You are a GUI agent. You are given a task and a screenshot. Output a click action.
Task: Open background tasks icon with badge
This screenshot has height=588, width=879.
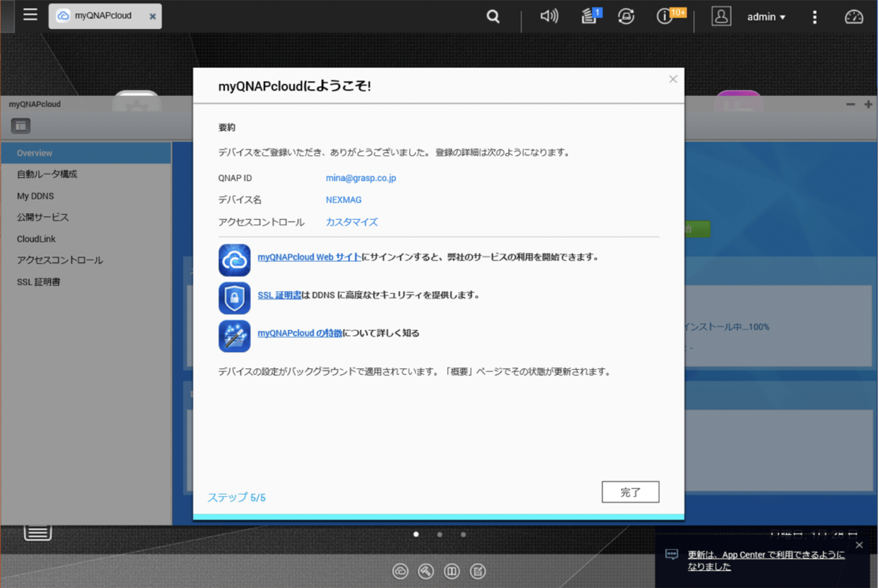click(x=589, y=16)
